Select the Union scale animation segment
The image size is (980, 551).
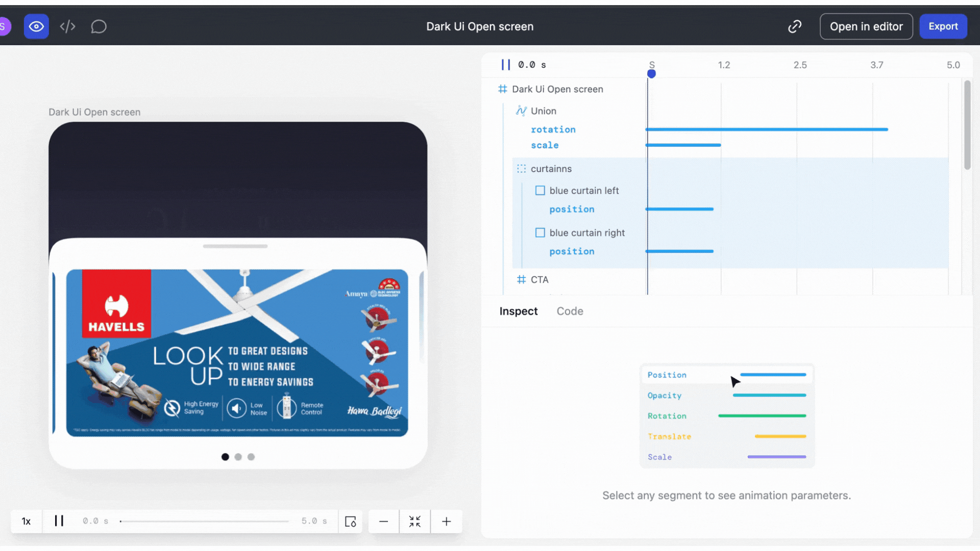[x=683, y=145]
